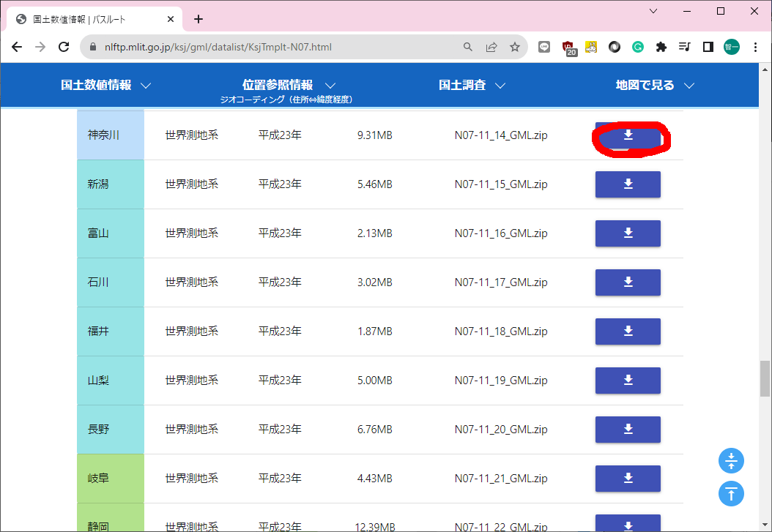Click download icon for 岐阜 row
The height and width of the screenshot is (532, 772).
628,479
